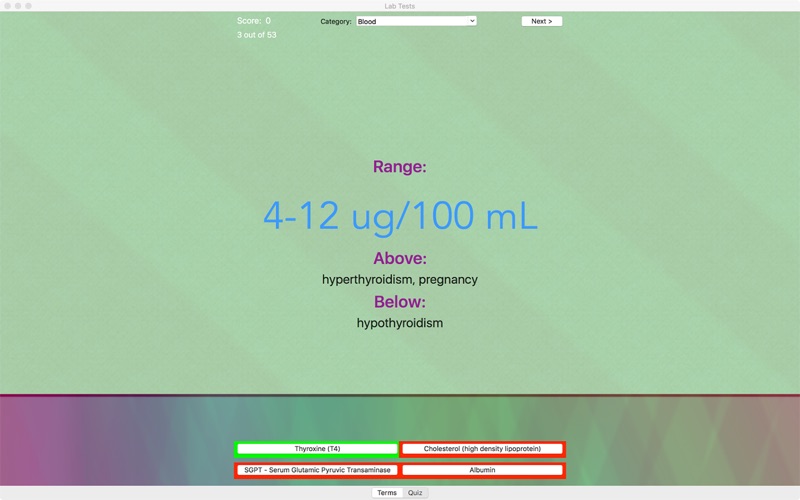This screenshot has width=800, height=500.
Task: Click the text hyperthyroidism, pregnancy
Action: click(x=400, y=280)
